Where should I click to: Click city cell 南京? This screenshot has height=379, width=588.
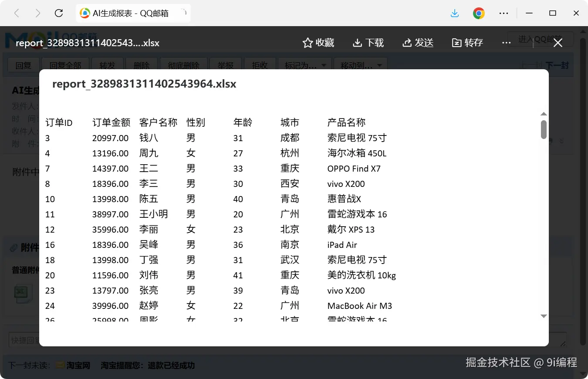290,245
